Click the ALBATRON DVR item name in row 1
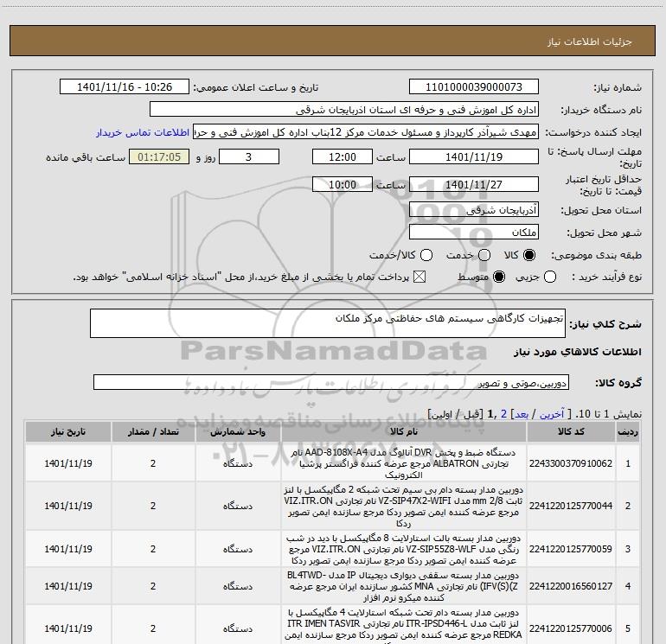This screenshot has width=666, height=644. [x=404, y=463]
